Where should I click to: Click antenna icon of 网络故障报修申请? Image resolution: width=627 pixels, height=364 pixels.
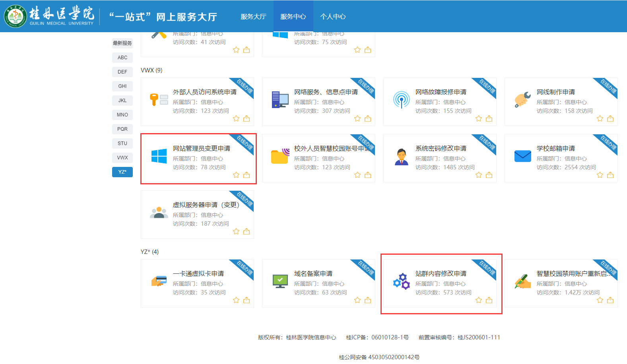pos(401,99)
